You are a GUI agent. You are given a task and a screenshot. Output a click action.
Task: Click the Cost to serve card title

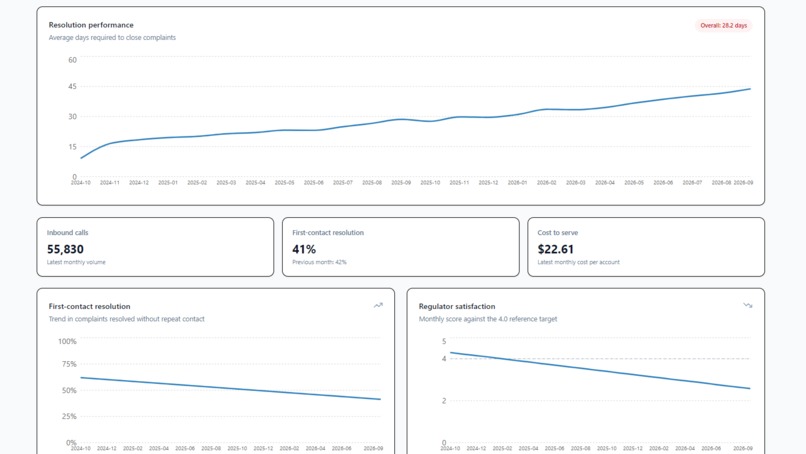pyautogui.click(x=558, y=232)
